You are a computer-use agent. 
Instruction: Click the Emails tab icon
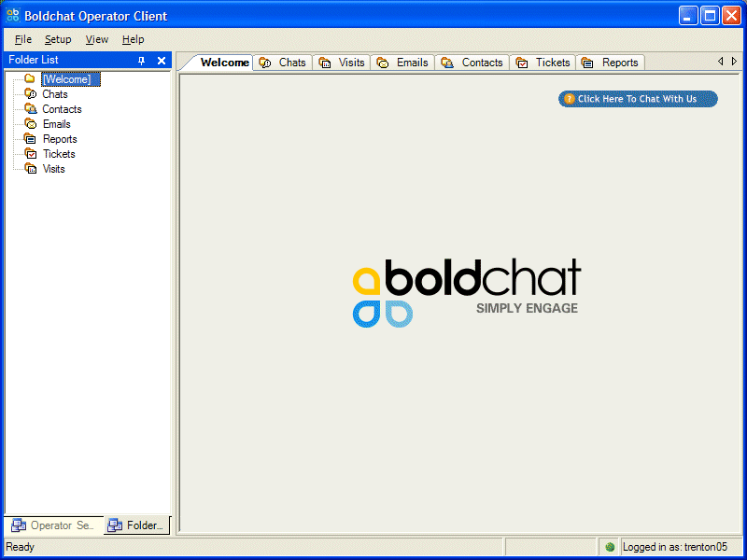click(x=383, y=63)
